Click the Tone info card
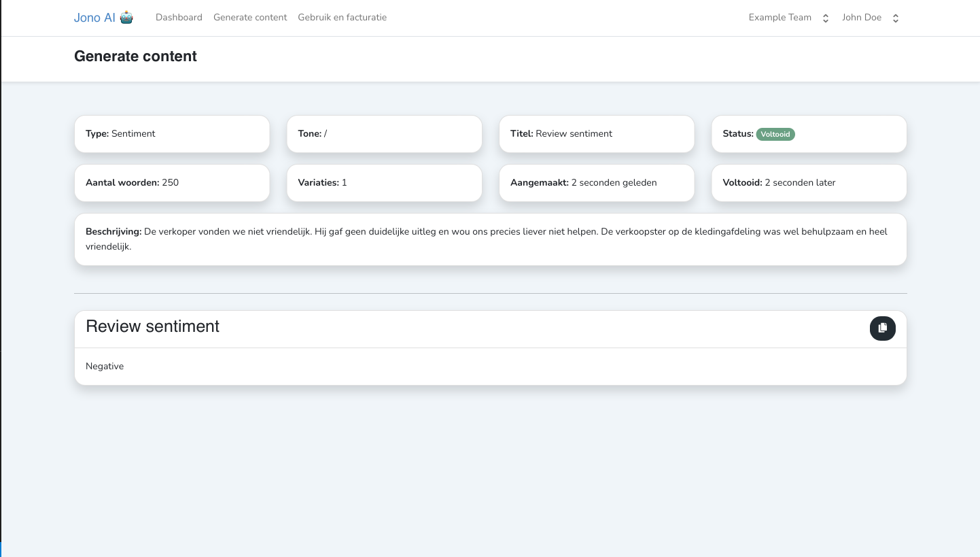The width and height of the screenshot is (980, 557). pos(384,134)
